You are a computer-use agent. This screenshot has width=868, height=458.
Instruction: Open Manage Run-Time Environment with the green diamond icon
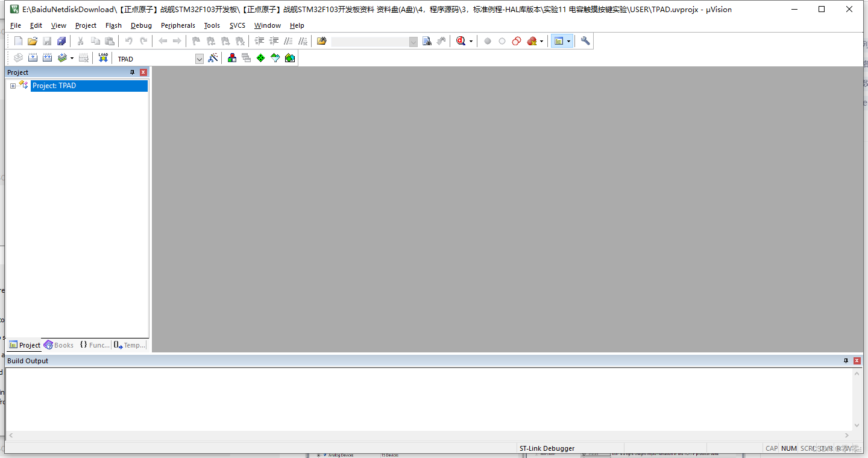tap(260, 58)
